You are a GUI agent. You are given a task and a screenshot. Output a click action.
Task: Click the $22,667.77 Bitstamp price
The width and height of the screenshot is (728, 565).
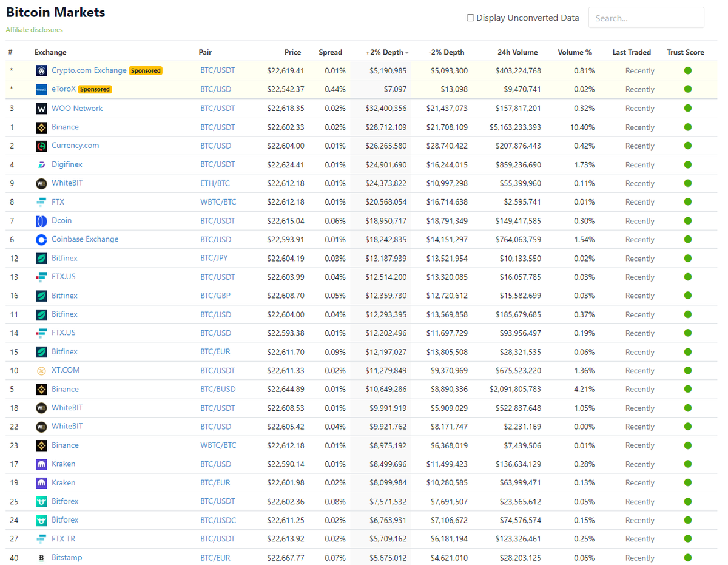click(285, 558)
